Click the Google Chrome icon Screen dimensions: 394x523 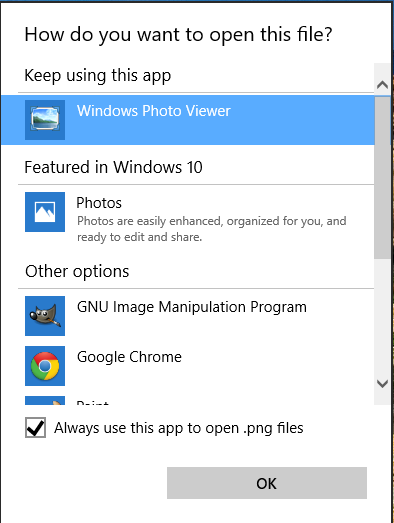(x=45, y=366)
